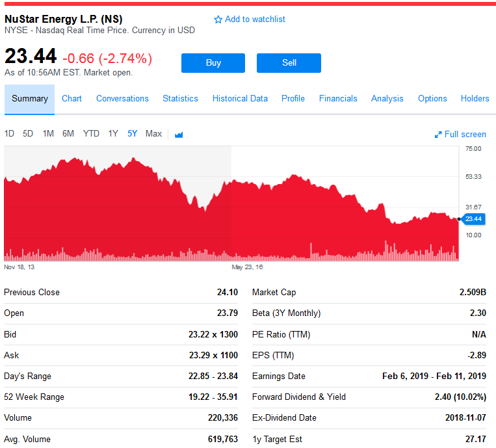Click the 75.00 price axis label
496x448 pixels.
click(x=473, y=149)
